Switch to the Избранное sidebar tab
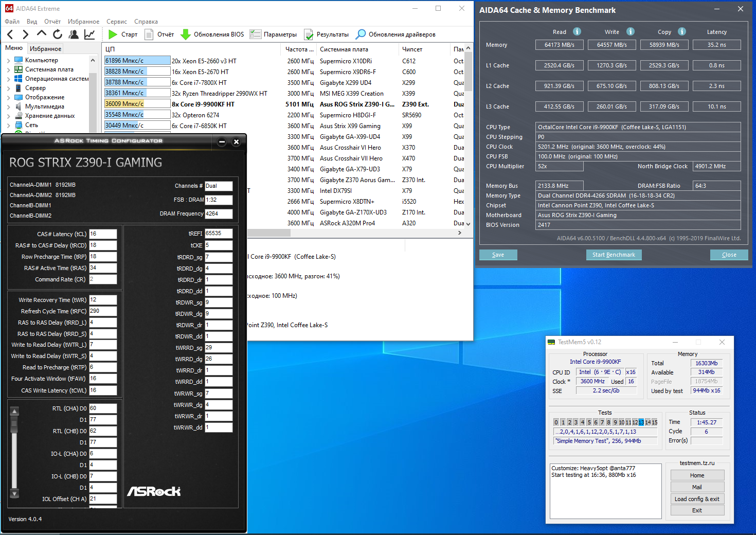This screenshot has width=756, height=535. (x=45, y=49)
